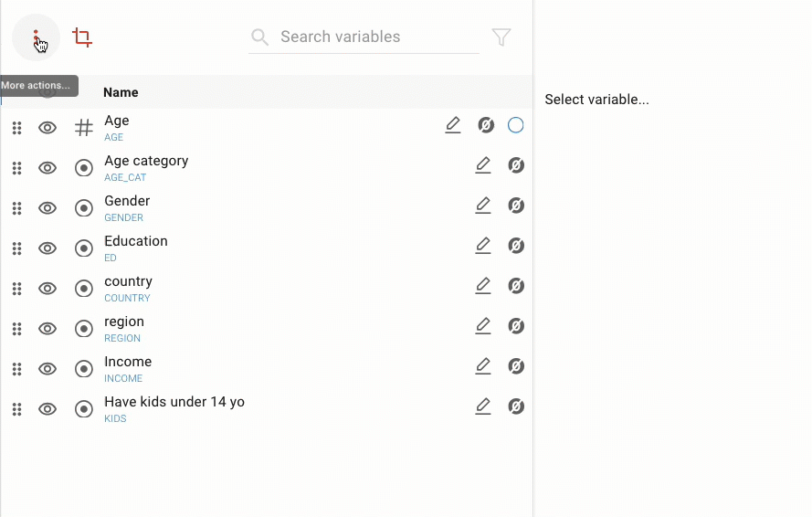This screenshot has height=517, width=812.
Task: Select the blue circle radio on Age row
Action: coord(516,125)
